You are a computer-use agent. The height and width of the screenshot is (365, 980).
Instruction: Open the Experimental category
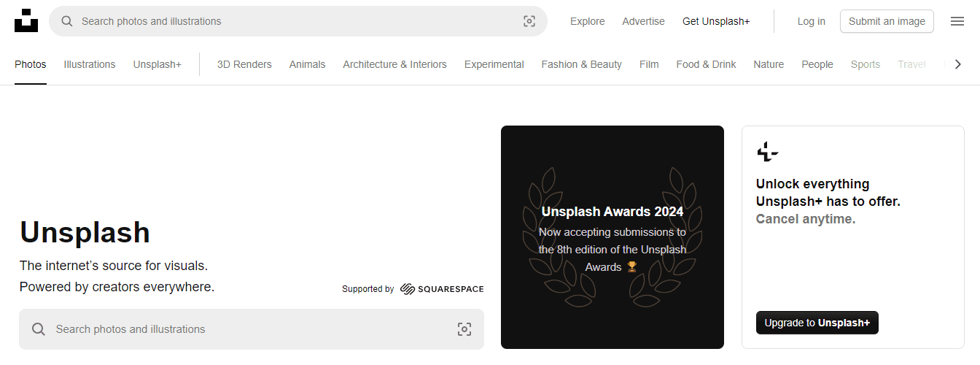494,64
